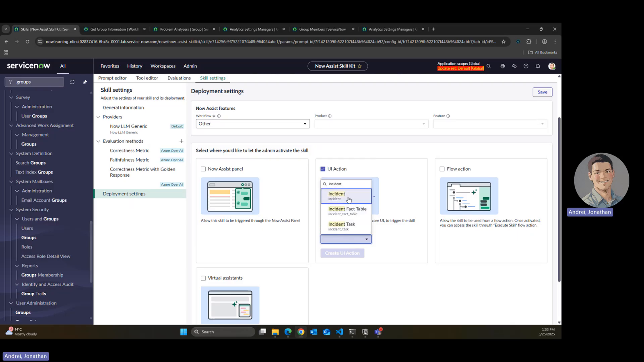Click the Windows Start button
The width and height of the screenshot is (644, 362).
tap(184, 332)
